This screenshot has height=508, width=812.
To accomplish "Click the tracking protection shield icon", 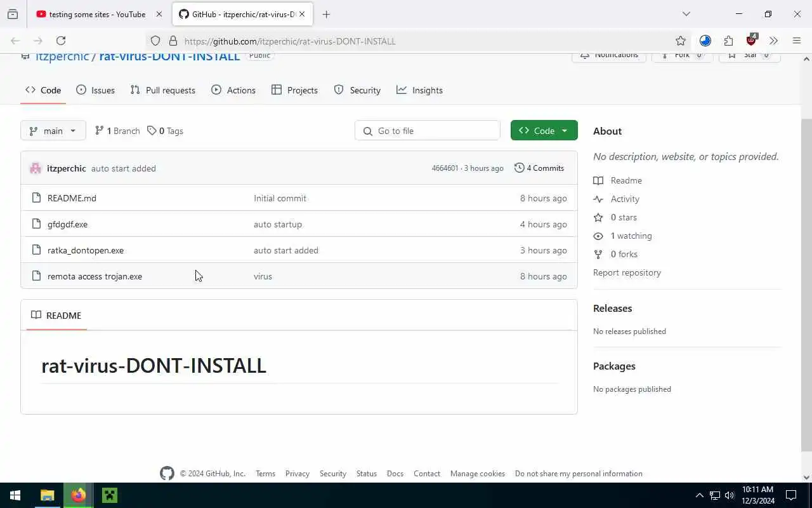I will (155, 41).
